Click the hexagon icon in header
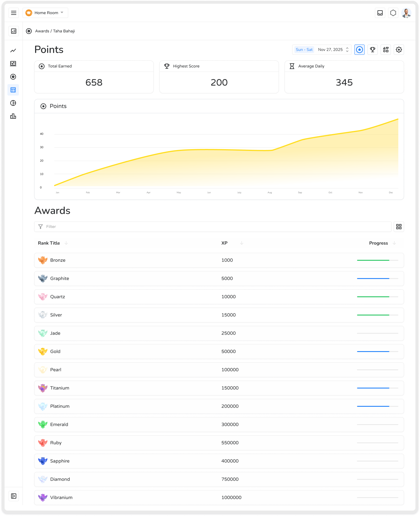This screenshot has width=420, height=516. (x=393, y=13)
